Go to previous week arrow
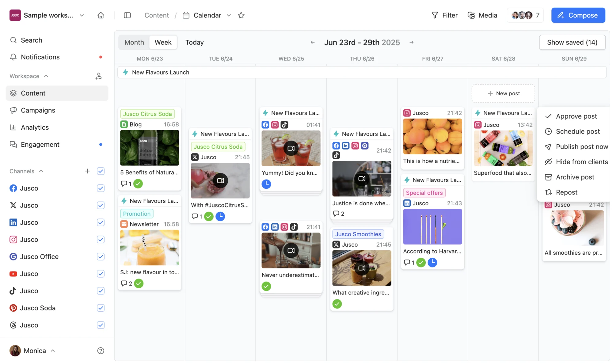Screen dimensions: 613x364 313,42
